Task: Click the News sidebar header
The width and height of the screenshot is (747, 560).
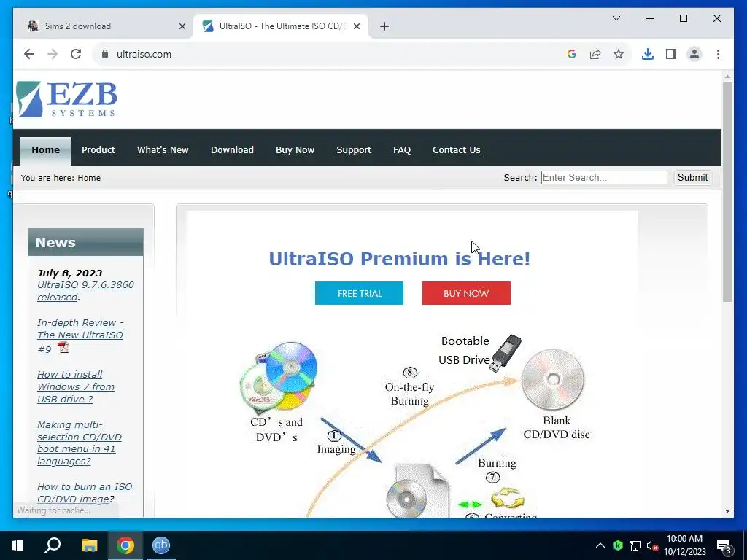Action: pos(86,242)
